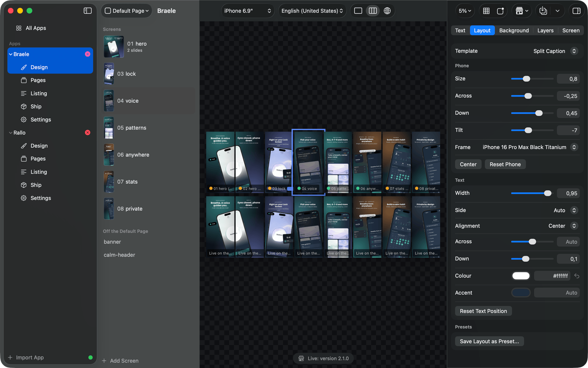588x368 pixels.
Task: Click the phone Tilt slider
Action: click(x=532, y=130)
